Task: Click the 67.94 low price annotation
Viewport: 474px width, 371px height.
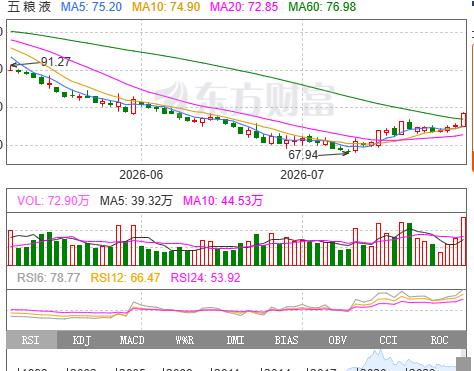Action: 303,155
